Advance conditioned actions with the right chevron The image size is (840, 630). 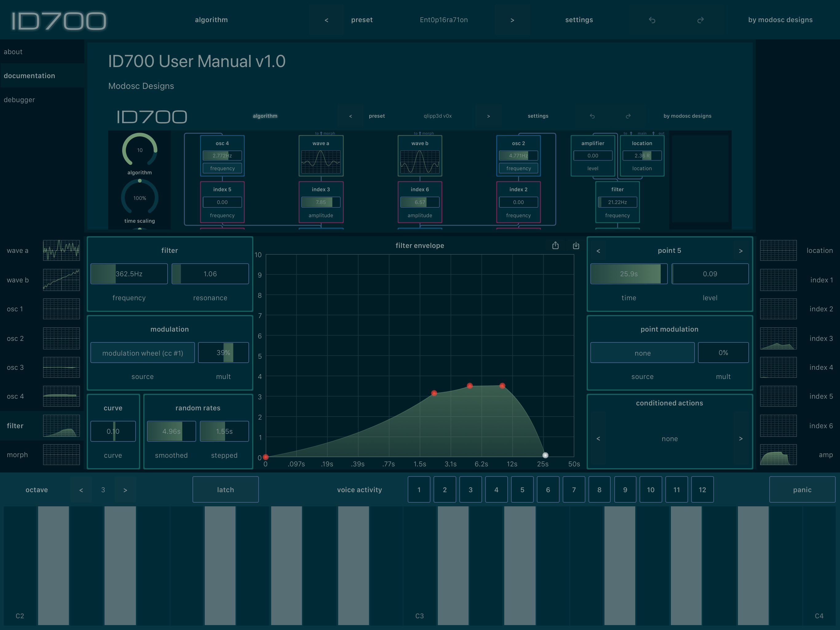pos(741,438)
